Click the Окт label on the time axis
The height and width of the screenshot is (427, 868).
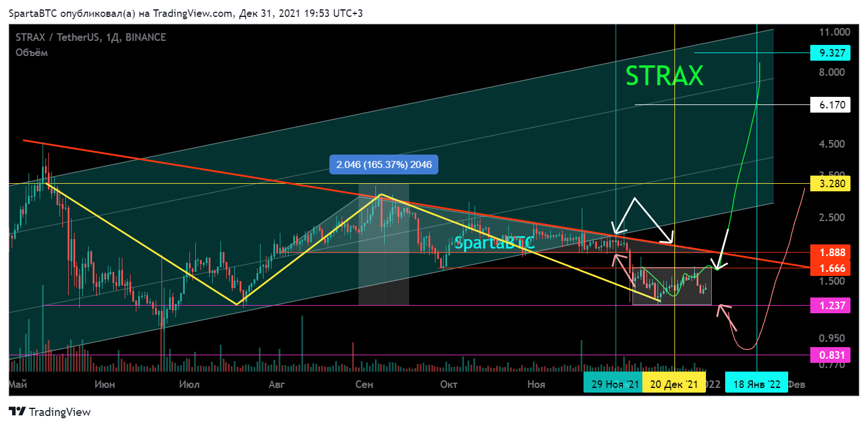pos(449,384)
